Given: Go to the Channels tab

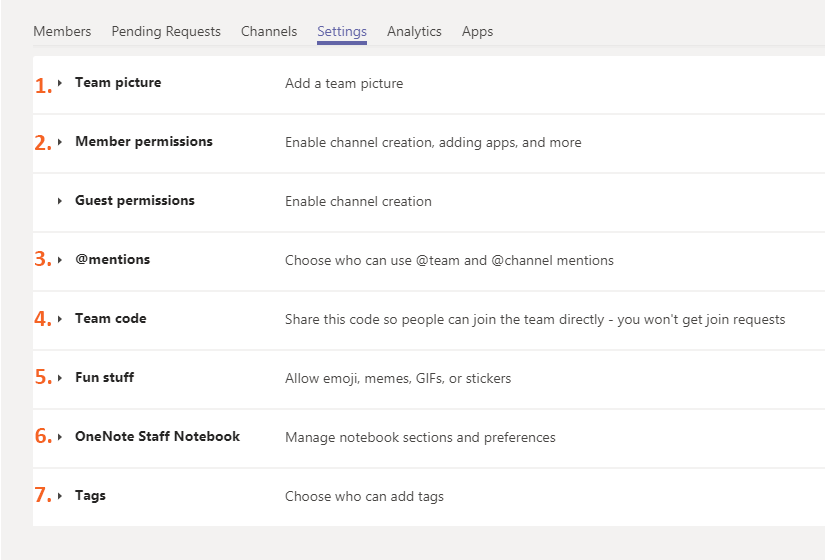Looking at the screenshot, I should pos(269,31).
